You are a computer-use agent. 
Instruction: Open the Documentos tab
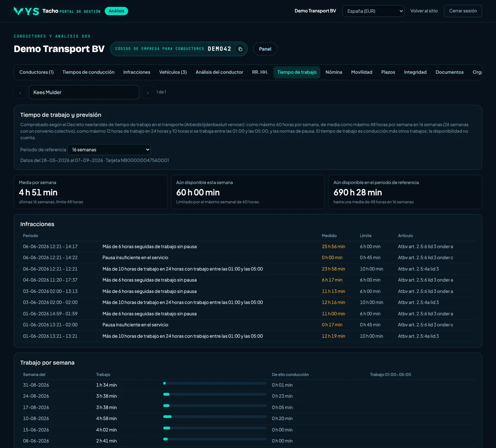coord(449,72)
